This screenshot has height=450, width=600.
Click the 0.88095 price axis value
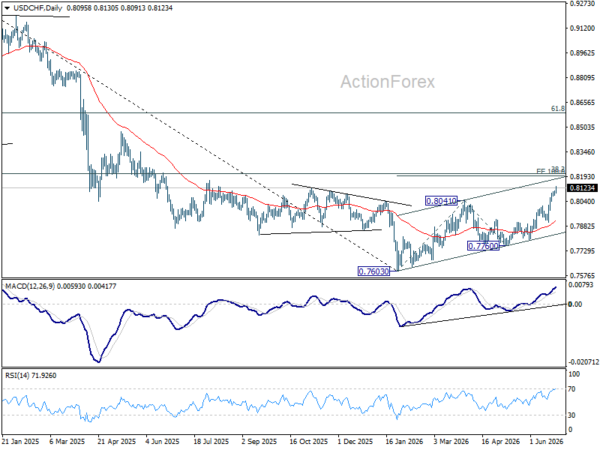pyautogui.click(x=582, y=78)
